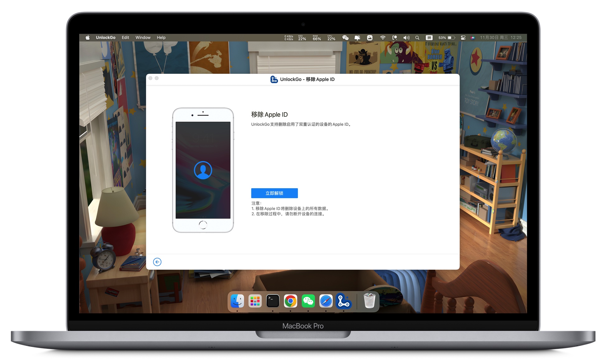Open Spotlight search in the menu bar
Screen dimensions: 607x364
tap(417, 38)
